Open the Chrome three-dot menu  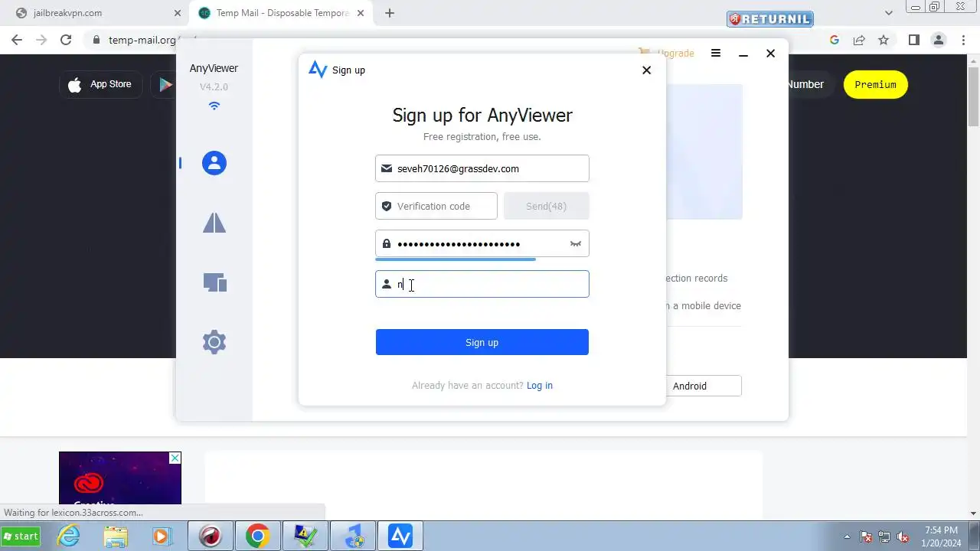(x=962, y=40)
